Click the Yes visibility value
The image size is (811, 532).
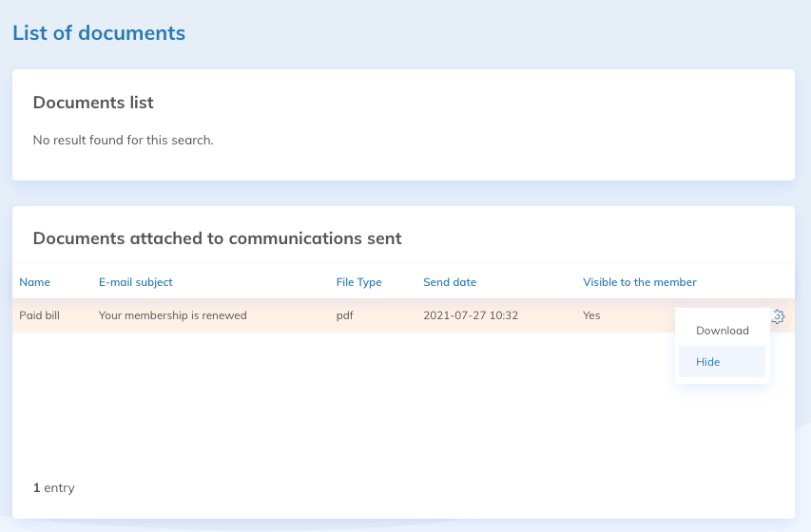(591, 315)
